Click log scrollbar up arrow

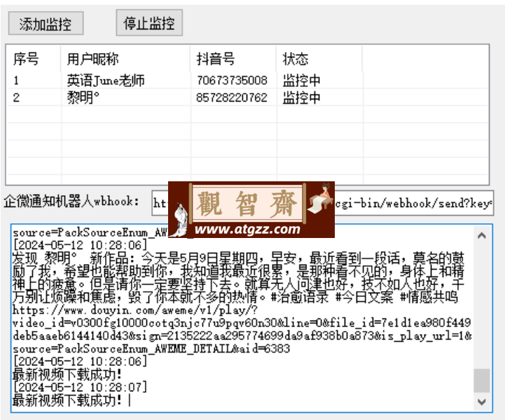point(482,236)
